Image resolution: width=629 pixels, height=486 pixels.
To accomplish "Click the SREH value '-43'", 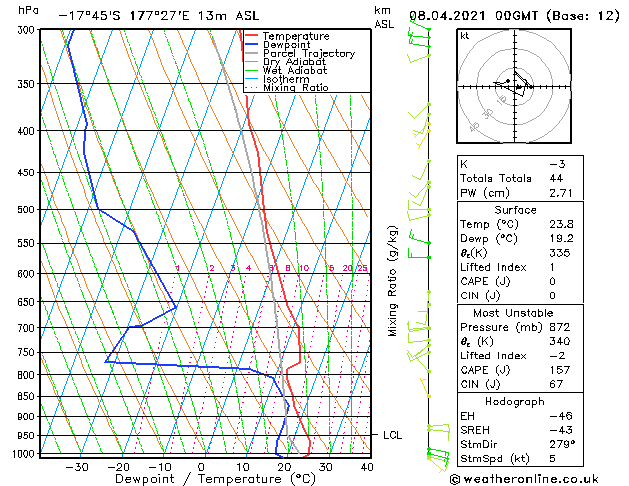I will coord(561,430).
